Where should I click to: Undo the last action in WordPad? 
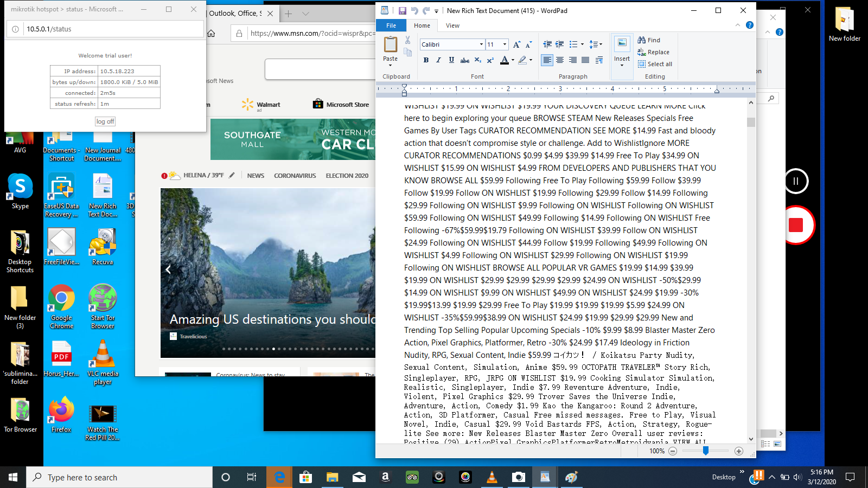click(414, 10)
